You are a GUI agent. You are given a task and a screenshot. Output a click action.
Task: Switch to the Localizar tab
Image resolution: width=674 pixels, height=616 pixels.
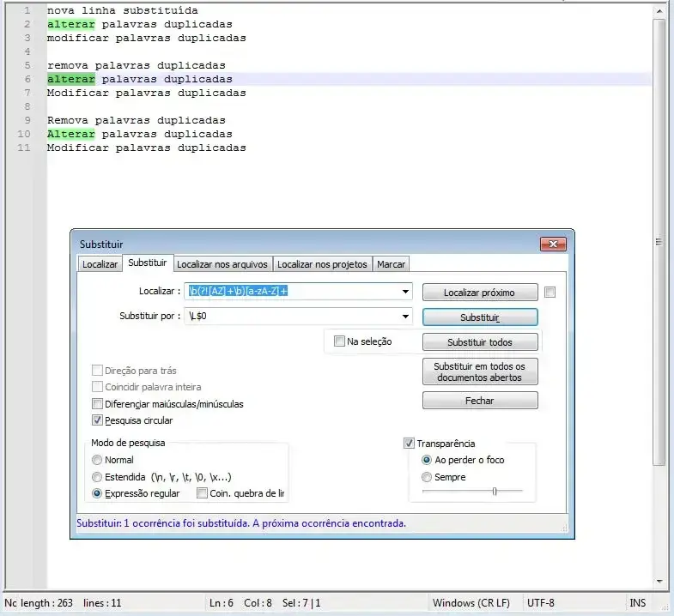[x=100, y=264]
